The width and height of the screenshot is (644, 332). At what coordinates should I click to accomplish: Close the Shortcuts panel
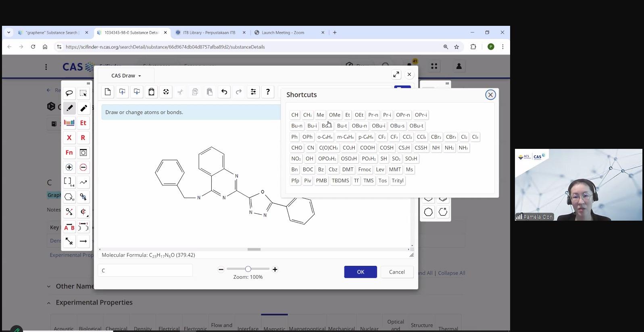(x=490, y=95)
